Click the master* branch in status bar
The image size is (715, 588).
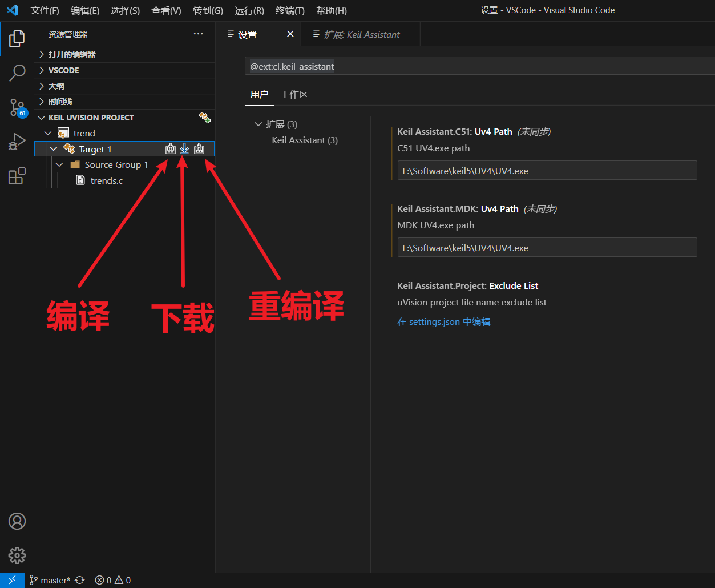[x=50, y=580]
